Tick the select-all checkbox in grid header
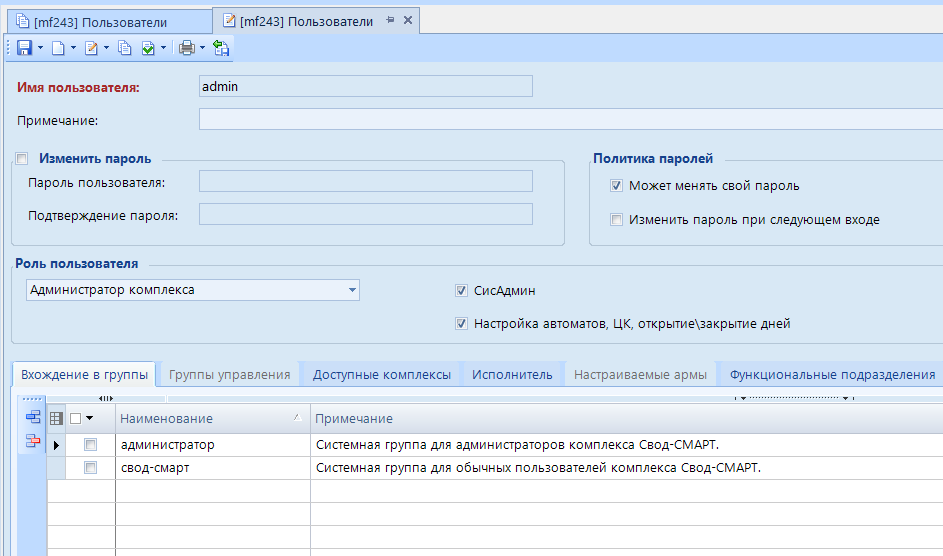 (x=76, y=418)
